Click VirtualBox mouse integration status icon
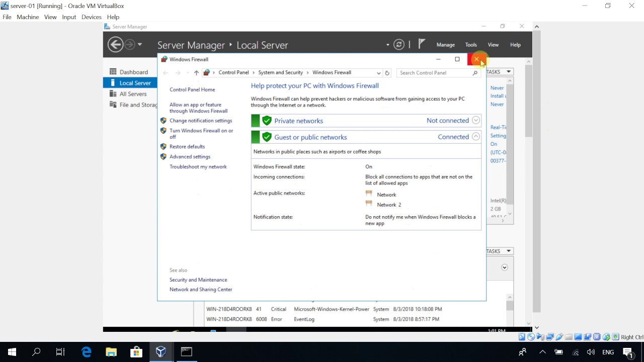Viewport: 644px width, 362px height. [x=606, y=337]
